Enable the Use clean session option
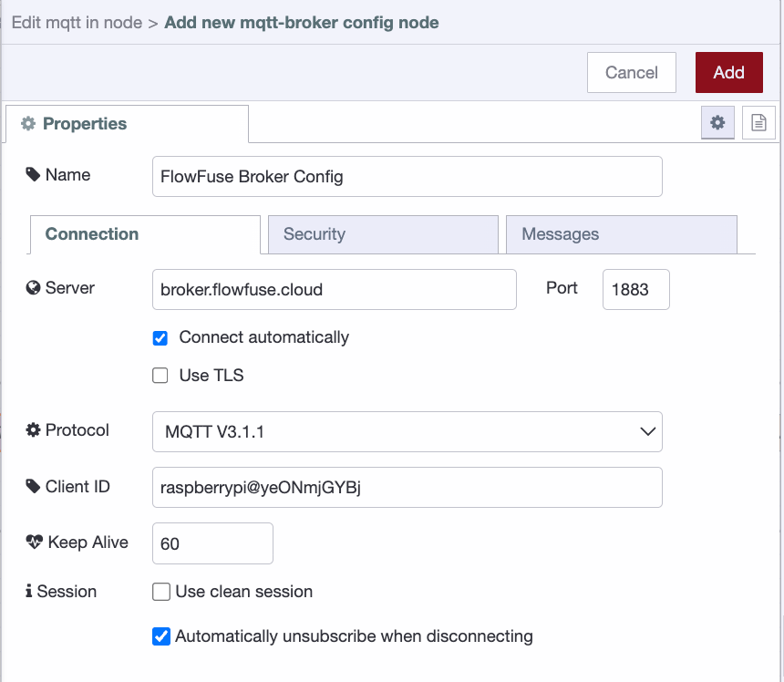 click(160, 591)
